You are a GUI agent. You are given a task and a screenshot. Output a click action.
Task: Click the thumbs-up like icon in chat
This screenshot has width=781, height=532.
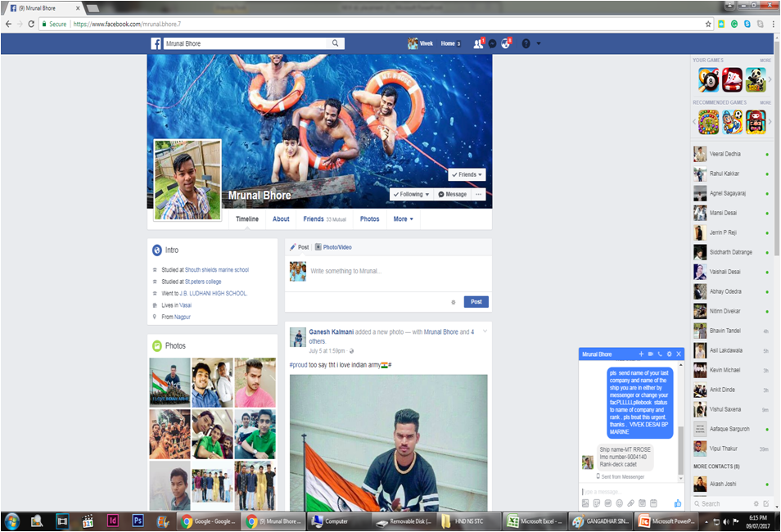677,503
